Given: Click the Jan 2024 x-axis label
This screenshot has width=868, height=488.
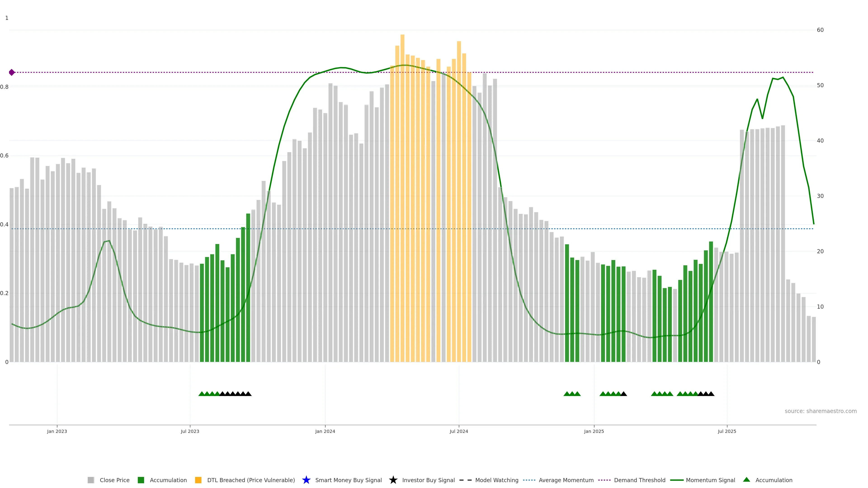Looking at the screenshot, I should (x=325, y=431).
